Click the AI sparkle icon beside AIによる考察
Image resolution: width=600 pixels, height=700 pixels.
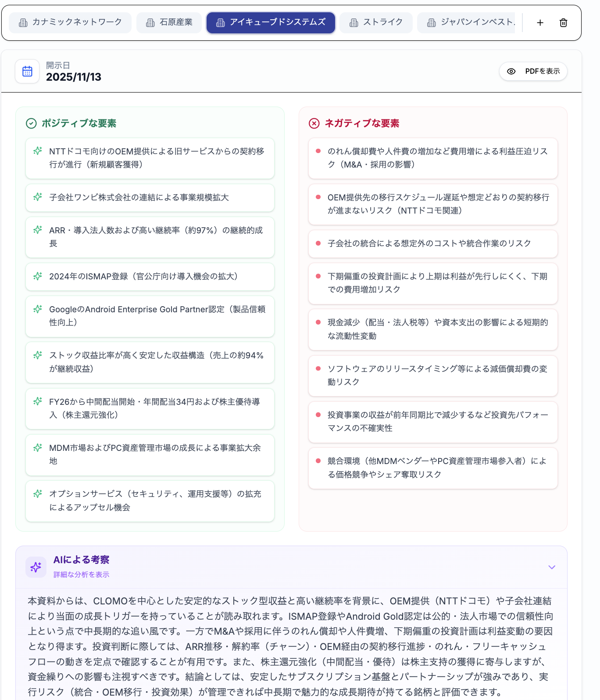pos(36,567)
